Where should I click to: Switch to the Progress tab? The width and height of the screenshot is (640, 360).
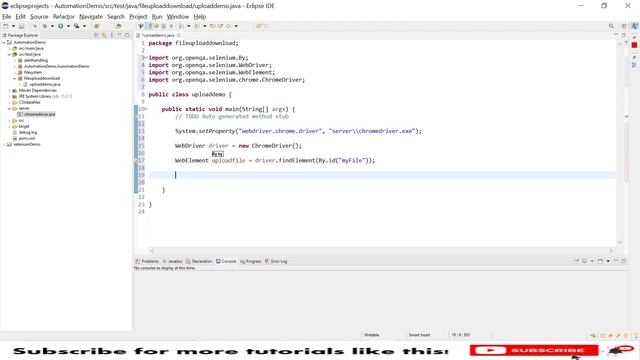251,261
